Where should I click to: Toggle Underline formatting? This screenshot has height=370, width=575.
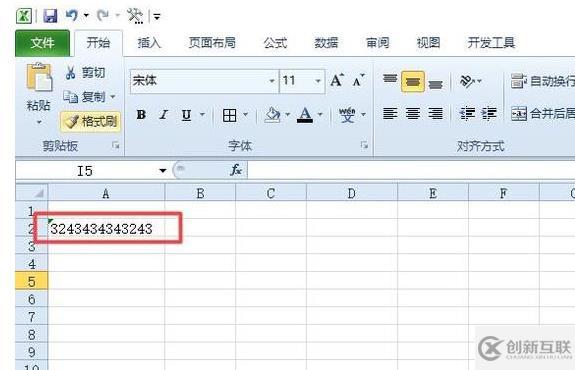point(186,115)
